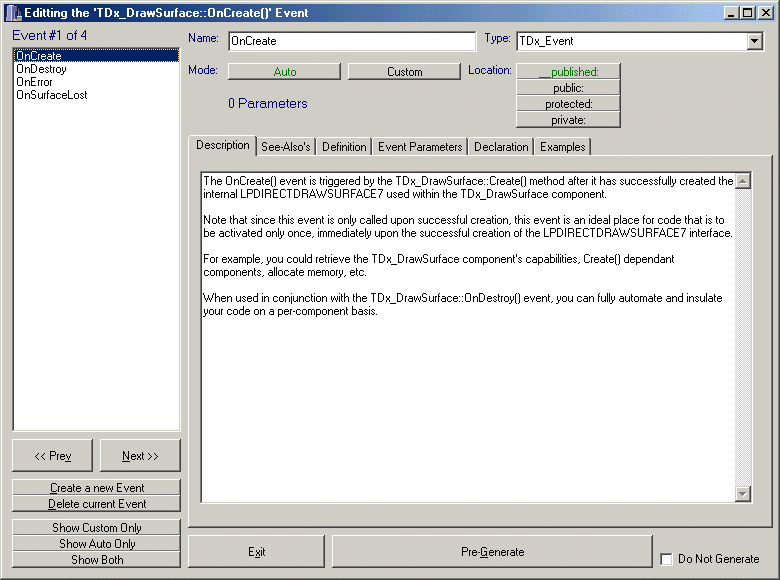
Task: Click Create a new Event
Action: [97, 488]
